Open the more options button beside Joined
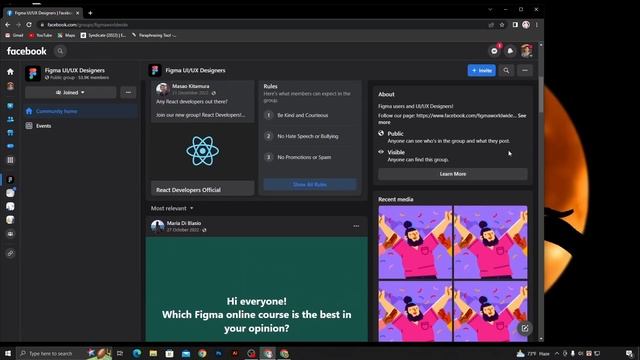Viewport: 640px width, 360px height. [128, 93]
